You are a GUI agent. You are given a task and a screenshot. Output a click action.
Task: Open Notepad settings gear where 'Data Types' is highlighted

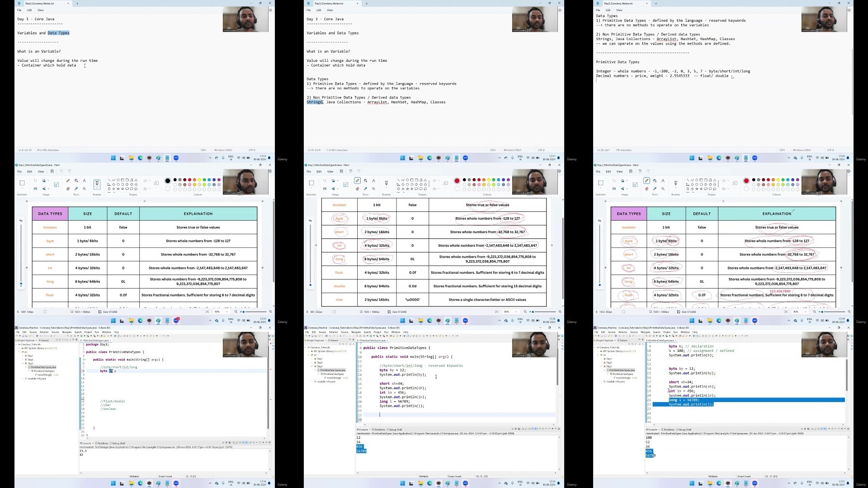270,10
